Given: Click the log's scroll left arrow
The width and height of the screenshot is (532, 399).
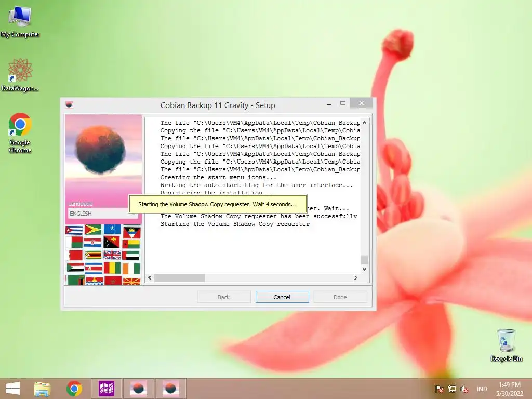Looking at the screenshot, I should [150, 277].
